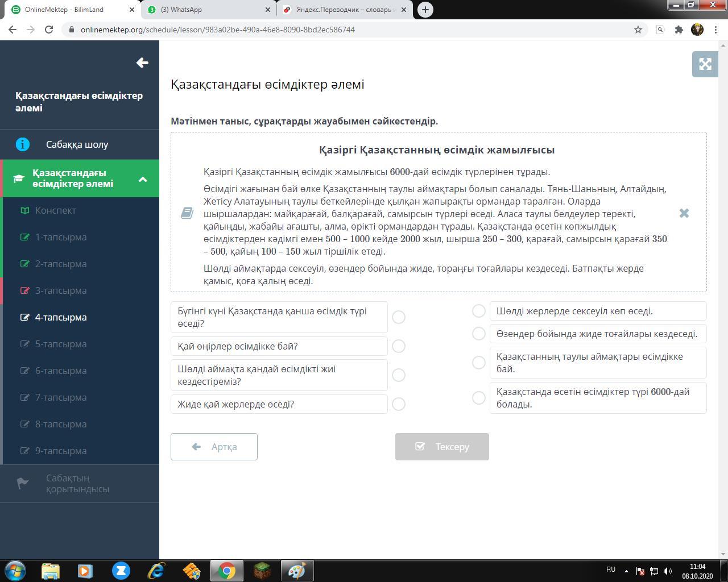Close the text passage with the X icon
The width and height of the screenshot is (728, 582).
[x=684, y=213]
